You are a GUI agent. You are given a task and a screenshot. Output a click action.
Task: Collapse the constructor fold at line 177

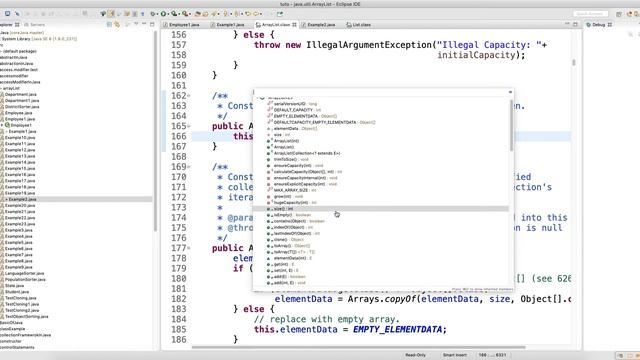(x=189, y=248)
